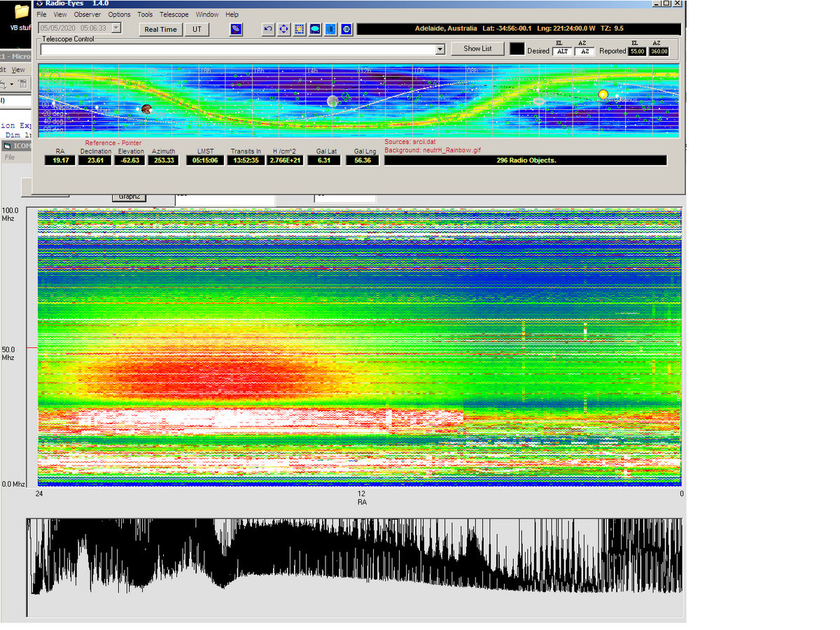The image size is (840, 630).
Task: Click the UT time button
Action: point(197,29)
